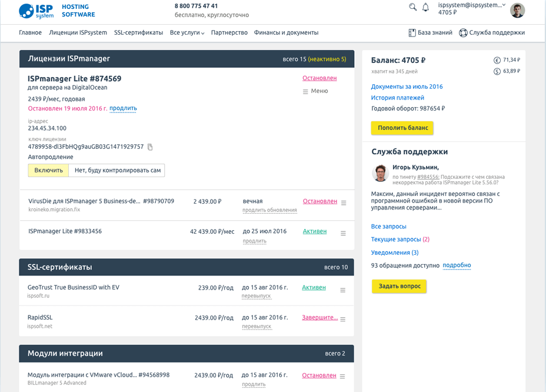Screen dimensions: 546x392
Task: Click перевыпуск for RapidSSL certificate
Action: pyautogui.click(x=257, y=326)
